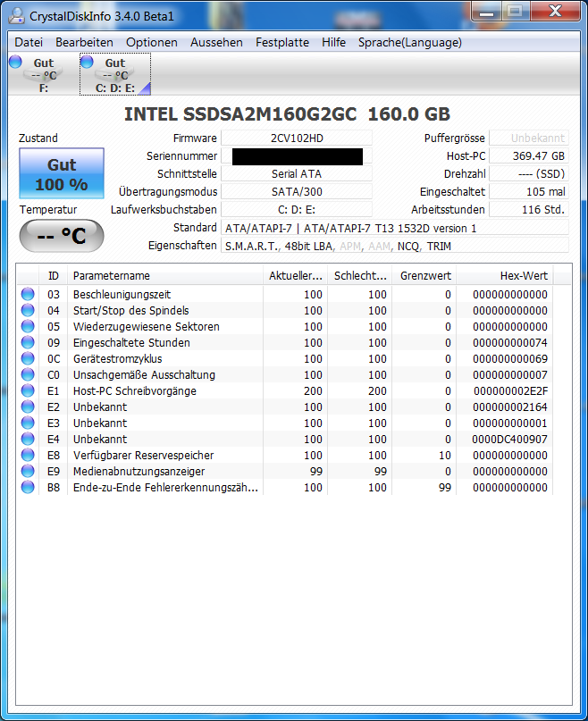
Task: Select the Host-PC Schreibvorgänge parameter name
Action: pyautogui.click(x=135, y=390)
